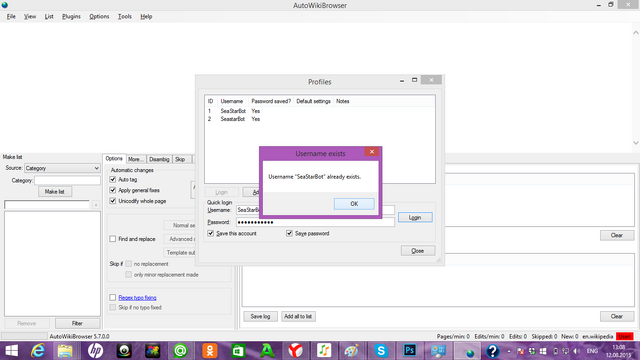Open Photoshop from the taskbar
640x360 pixels.
tap(409, 351)
